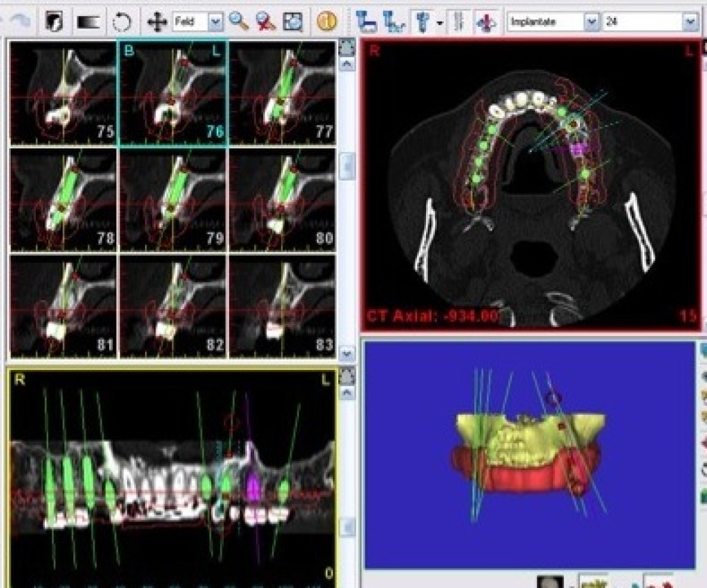The width and height of the screenshot is (707, 588).
Task: Toggle the parallel implants alignment icon
Action: point(457,21)
